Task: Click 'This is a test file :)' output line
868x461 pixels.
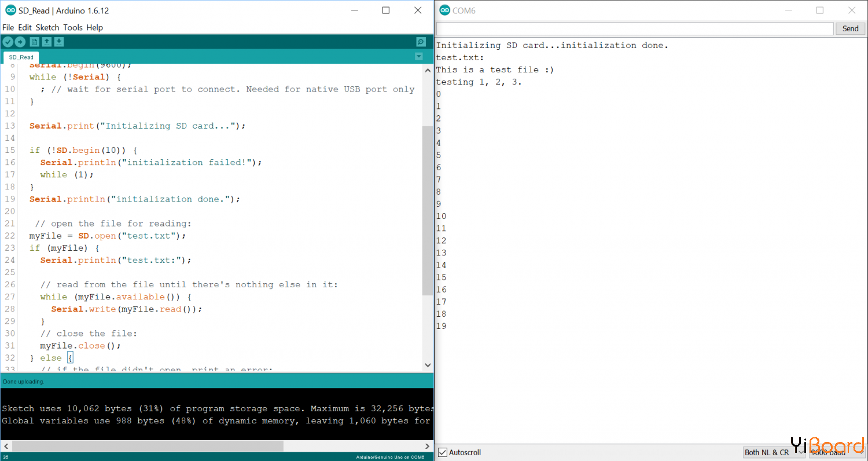Action: (495, 69)
